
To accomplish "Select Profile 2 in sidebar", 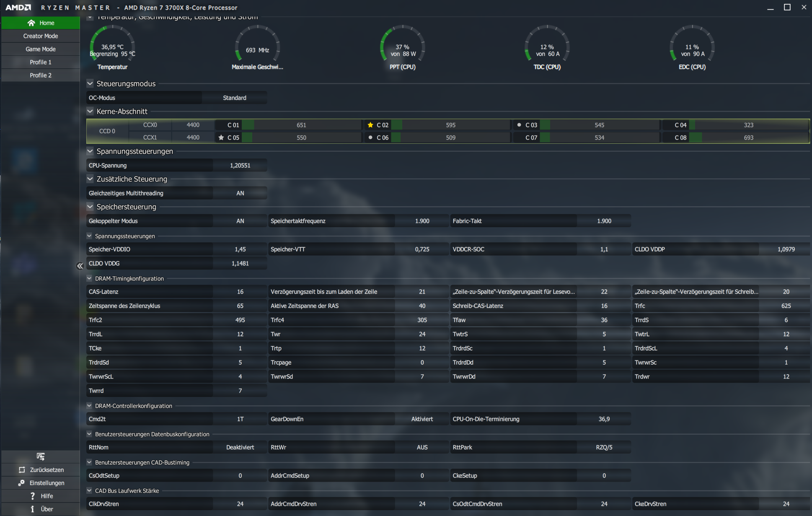I will point(41,75).
